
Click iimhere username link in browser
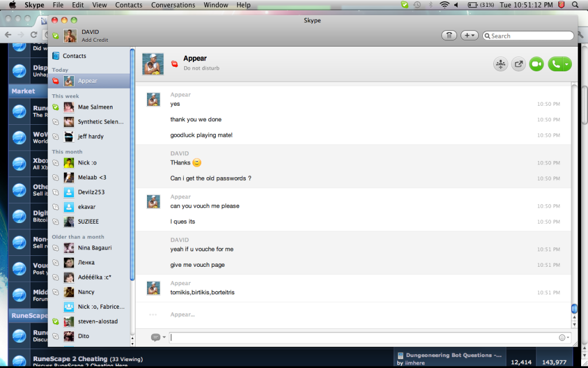(x=415, y=363)
